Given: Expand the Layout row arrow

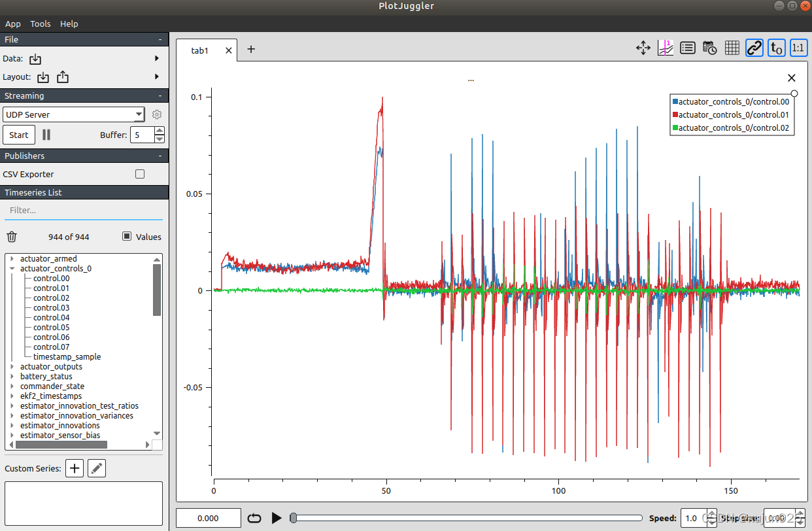Looking at the screenshot, I should [157, 77].
